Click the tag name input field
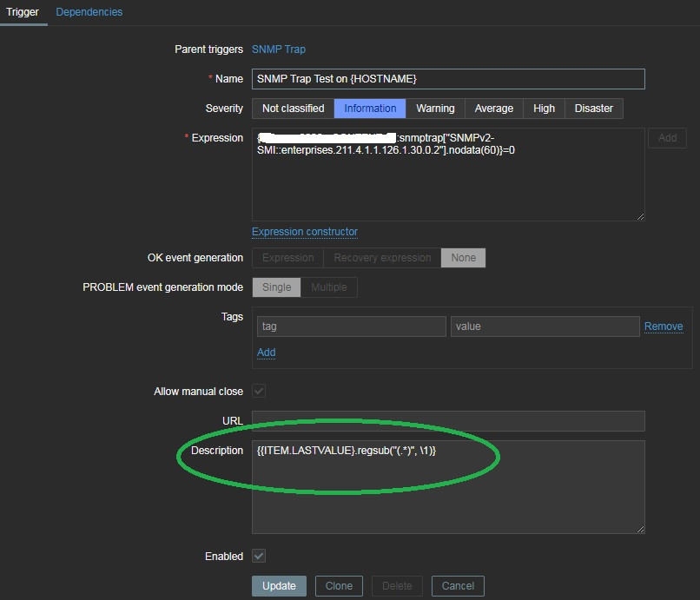 (352, 326)
